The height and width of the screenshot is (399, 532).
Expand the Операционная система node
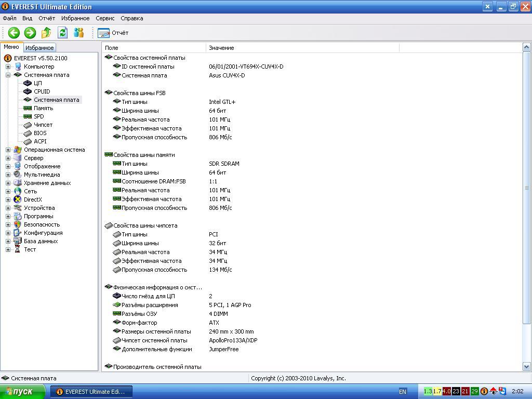8,150
